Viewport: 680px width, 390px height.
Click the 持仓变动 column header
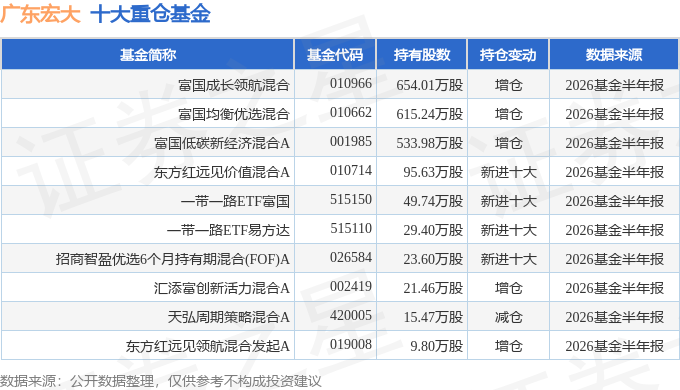click(508, 55)
